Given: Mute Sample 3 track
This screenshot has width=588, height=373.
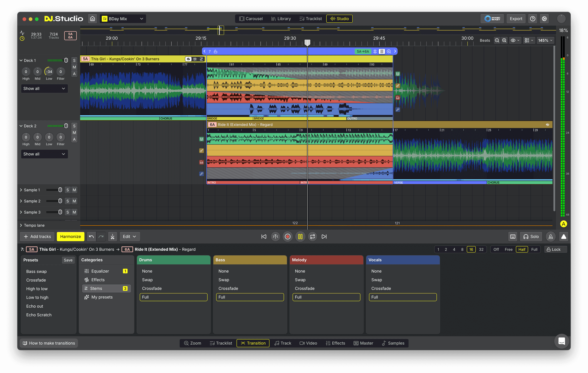Looking at the screenshot, I should 74,212.
